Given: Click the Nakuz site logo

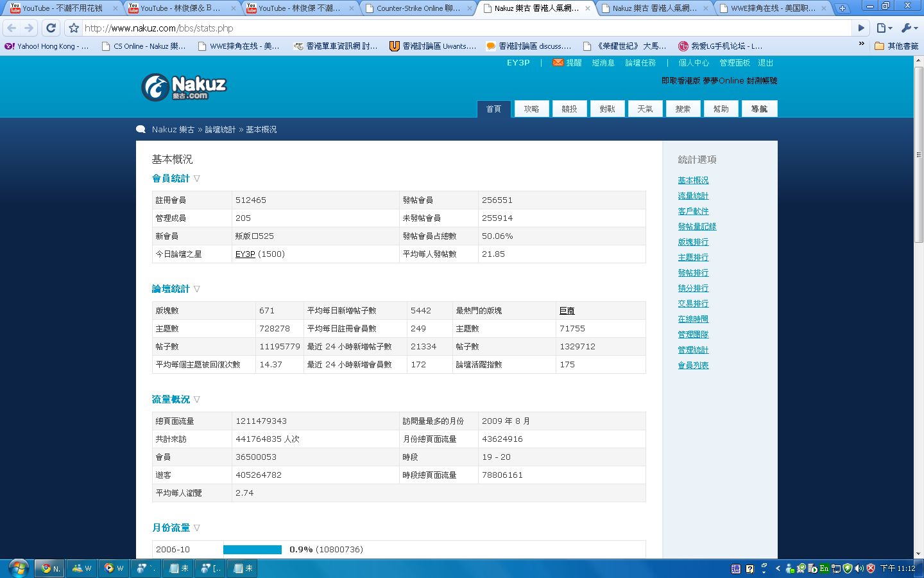Looking at the screenshot, I should 184,87.
